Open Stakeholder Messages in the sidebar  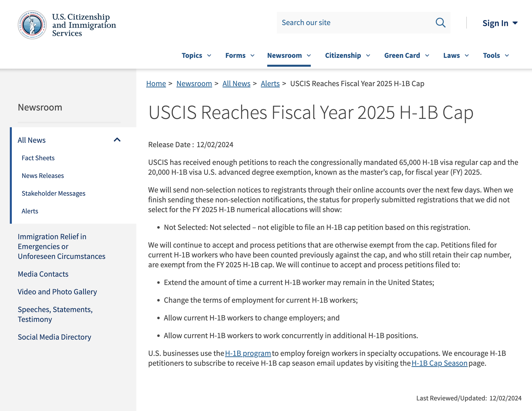(x=53, y=193)
